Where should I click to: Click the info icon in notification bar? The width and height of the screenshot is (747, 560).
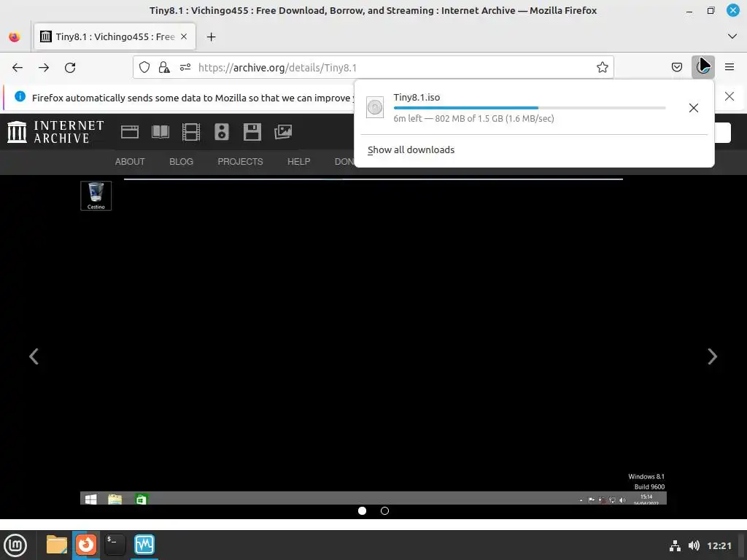(20, 97)
